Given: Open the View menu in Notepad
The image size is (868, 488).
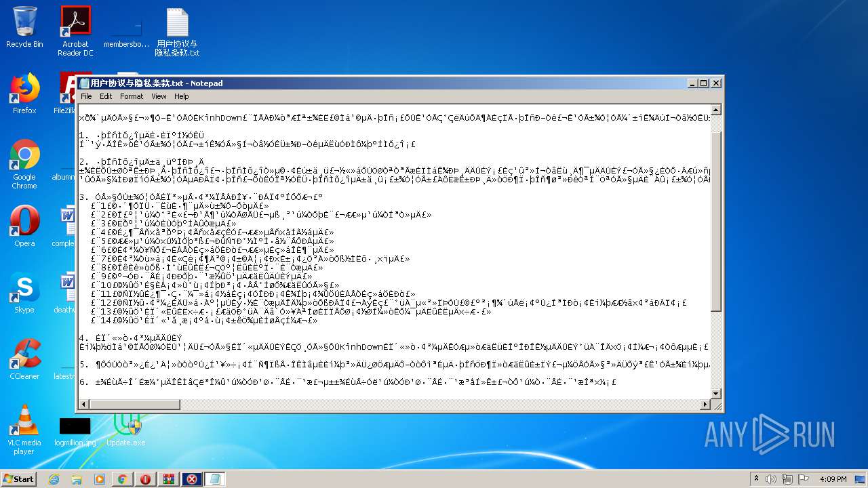Looking at the screenshot, I should (159, 96).
